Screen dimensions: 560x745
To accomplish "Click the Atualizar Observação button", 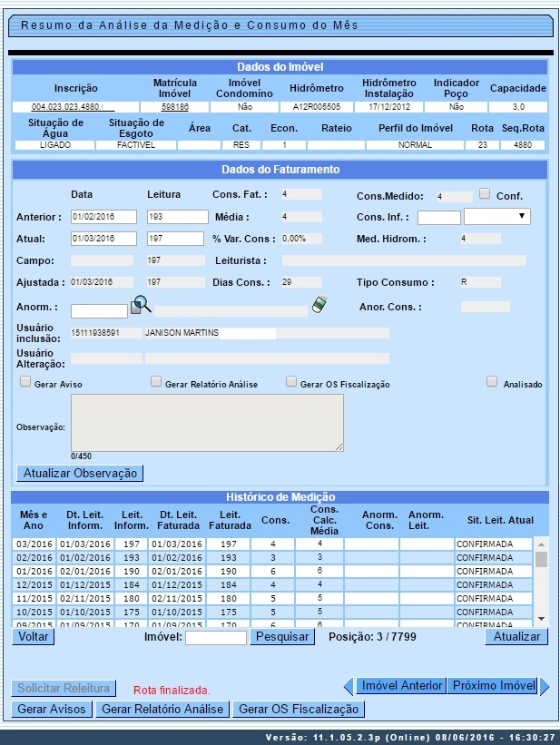I will [80, 473].
